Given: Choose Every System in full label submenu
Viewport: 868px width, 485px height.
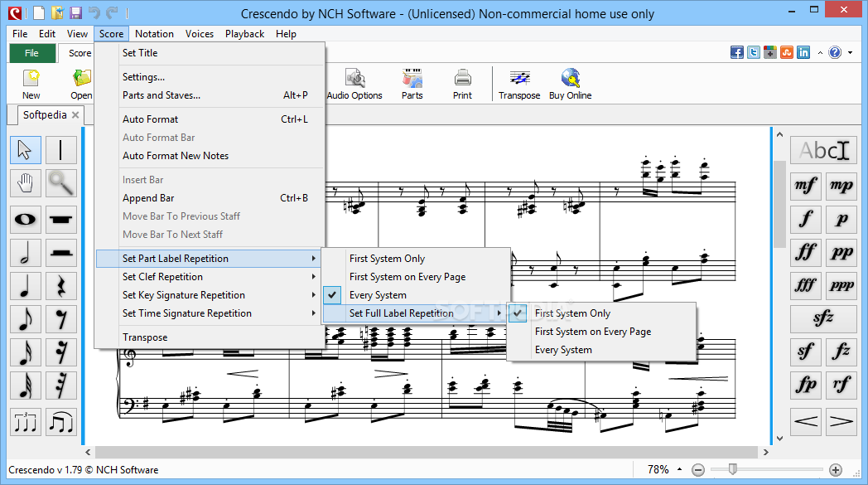Looking at the screenshot, I should [601, 350].
